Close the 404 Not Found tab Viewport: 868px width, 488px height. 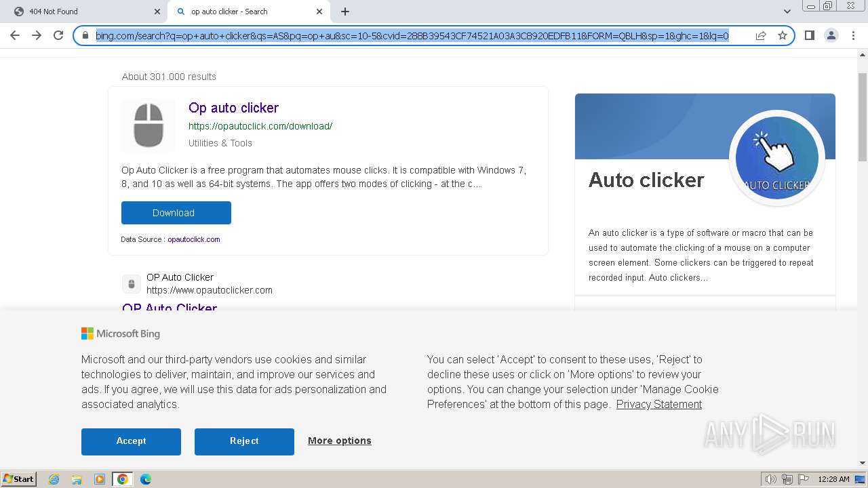pos(157,12)
